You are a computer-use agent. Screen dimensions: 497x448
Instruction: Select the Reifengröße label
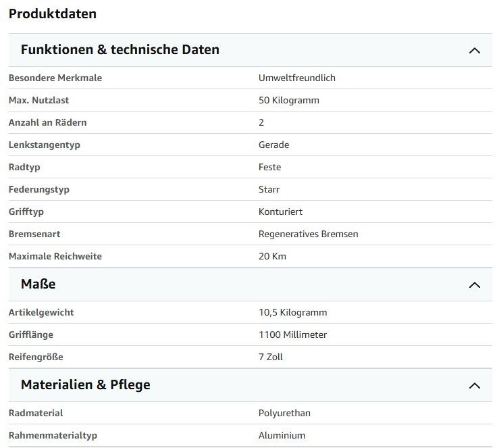pyautogui.click(x=36, y=357)
